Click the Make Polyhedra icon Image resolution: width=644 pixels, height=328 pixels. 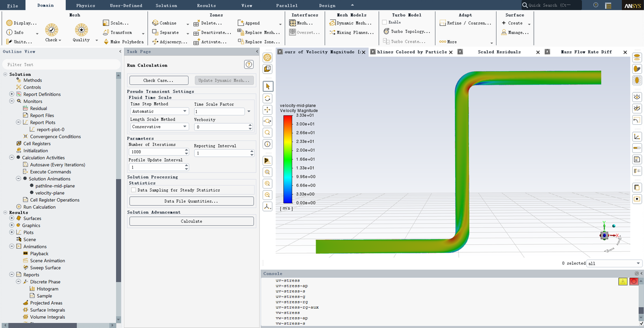105,42
